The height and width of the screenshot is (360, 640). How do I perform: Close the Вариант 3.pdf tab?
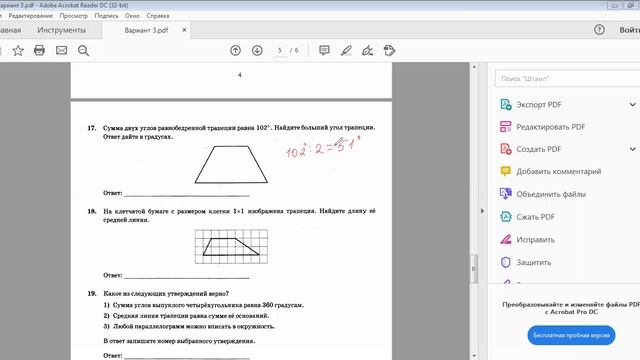184,30
